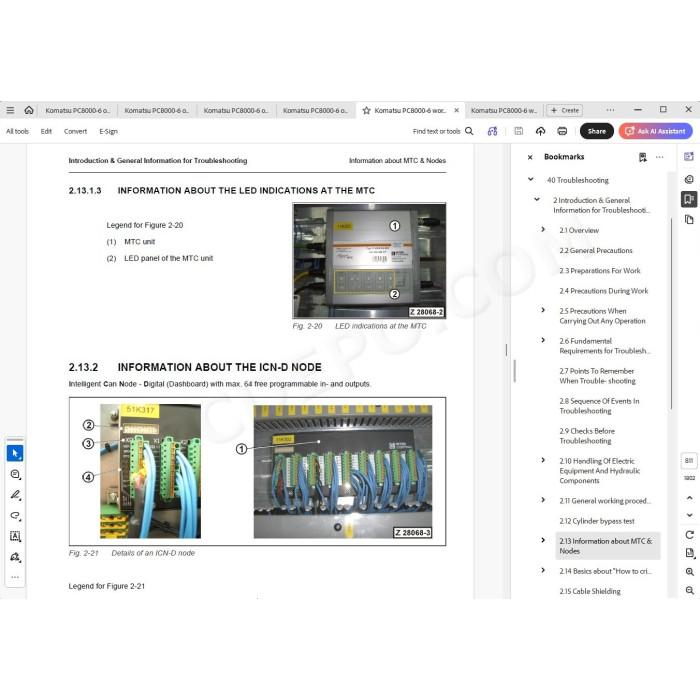Viewport: 700px width, 700px height.
Task: Select the Add comment tool
Action: [15, 474]
